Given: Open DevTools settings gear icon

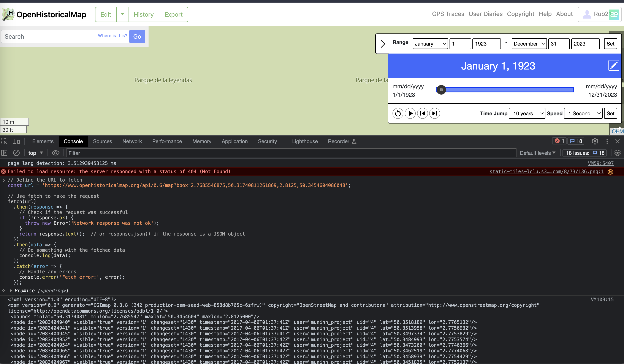Looking at the screenshot, I should (595, 141).
